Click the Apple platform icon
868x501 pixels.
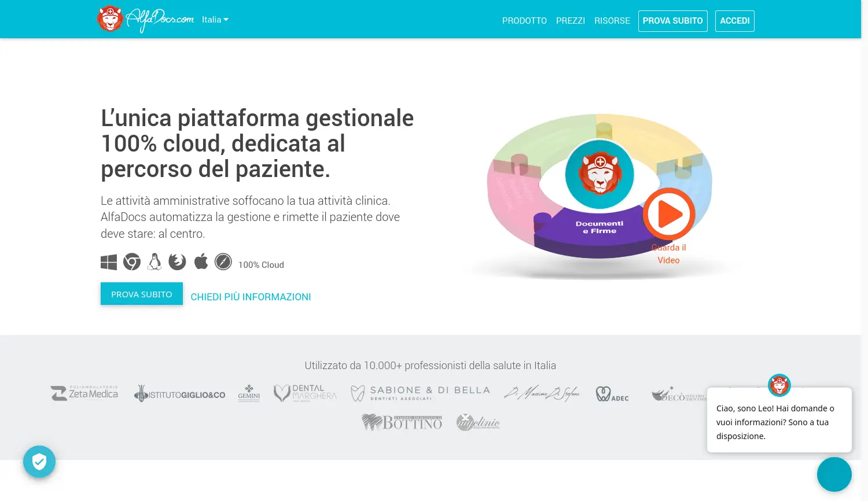pyautogui.click(x=201, y=261)
